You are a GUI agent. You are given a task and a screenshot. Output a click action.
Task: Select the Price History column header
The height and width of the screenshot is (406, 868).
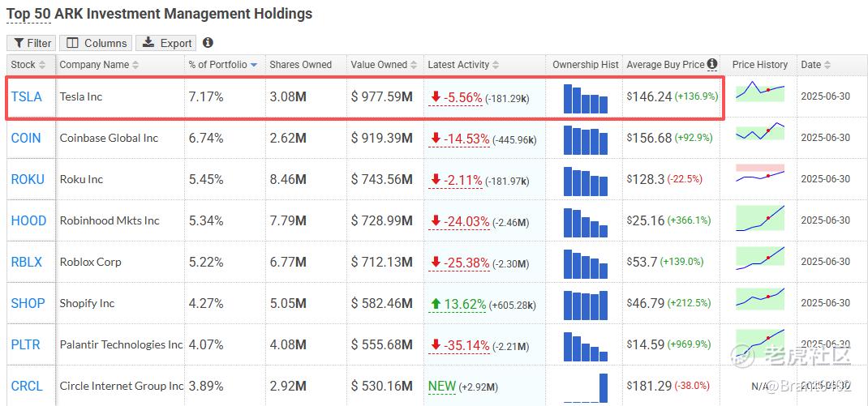pyautogui.click(x=759, y=65)
